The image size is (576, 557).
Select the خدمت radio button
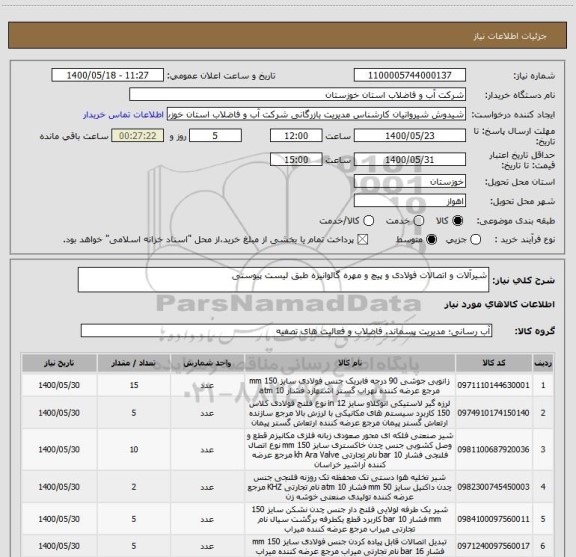(418, 220)
